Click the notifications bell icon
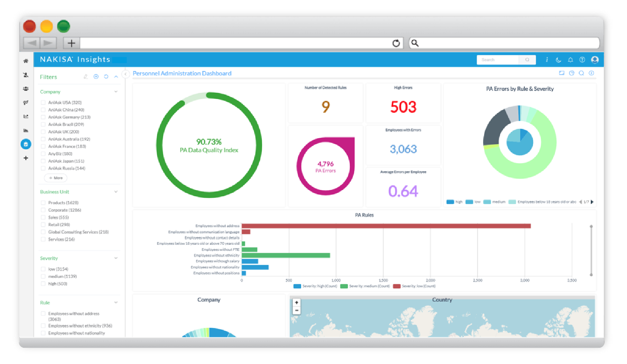 (x=570, y=60)
